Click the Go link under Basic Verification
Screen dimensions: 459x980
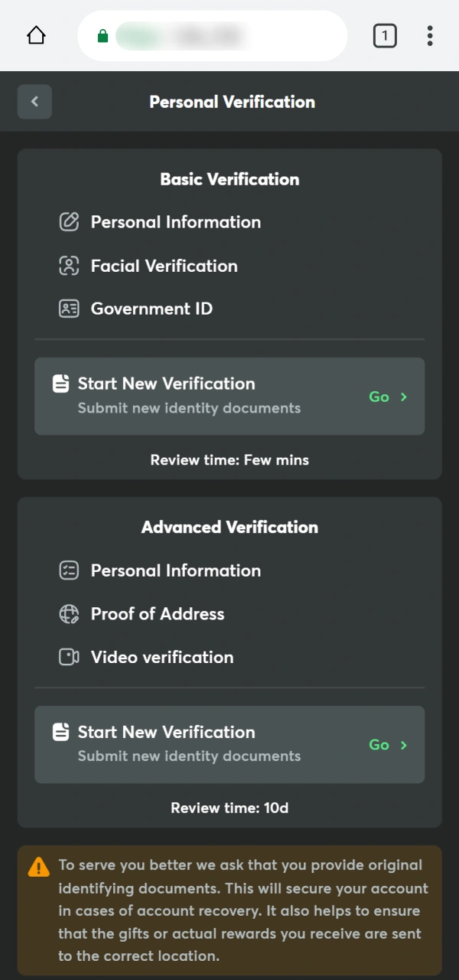coord(379,397)
